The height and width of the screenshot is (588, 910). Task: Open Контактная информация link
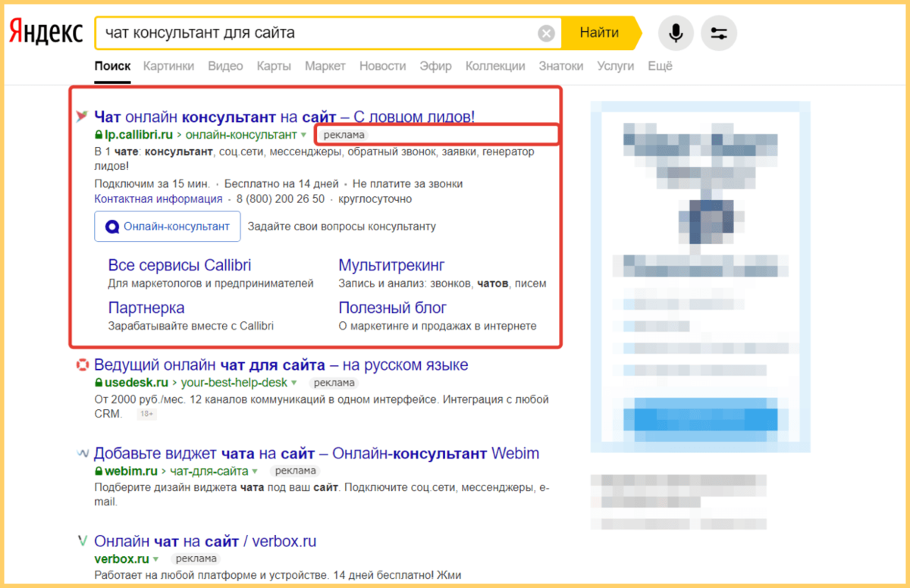pos(158,199)
